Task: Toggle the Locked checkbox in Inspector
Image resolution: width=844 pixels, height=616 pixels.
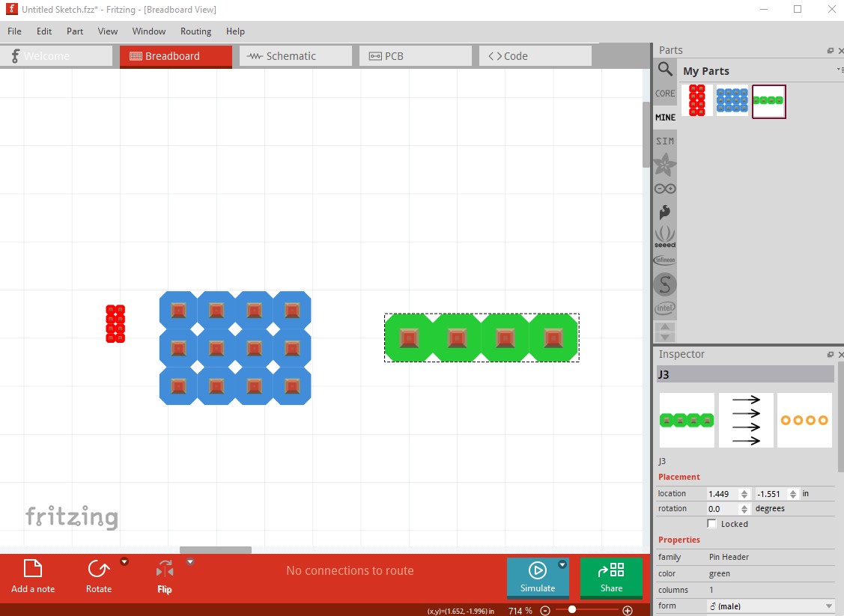Action: click(712, 524)
